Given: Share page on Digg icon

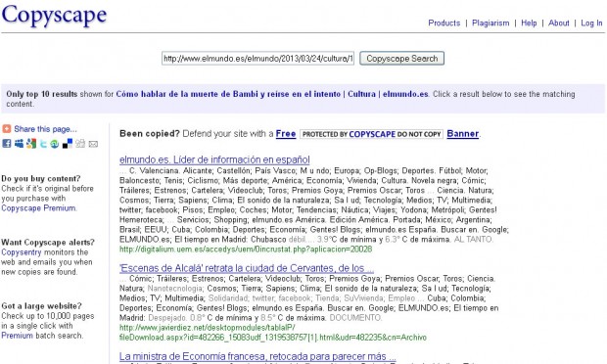Looking at the screenshot, I should 80,144.
